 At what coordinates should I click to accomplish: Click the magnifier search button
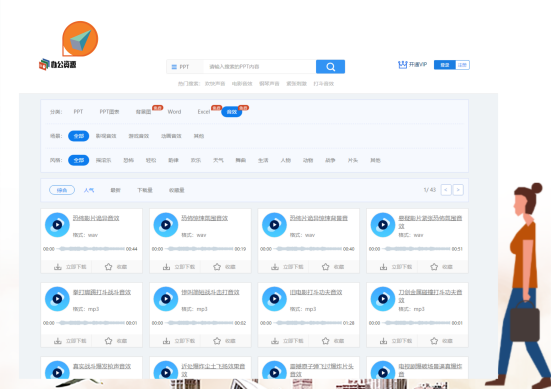[330, 67]
